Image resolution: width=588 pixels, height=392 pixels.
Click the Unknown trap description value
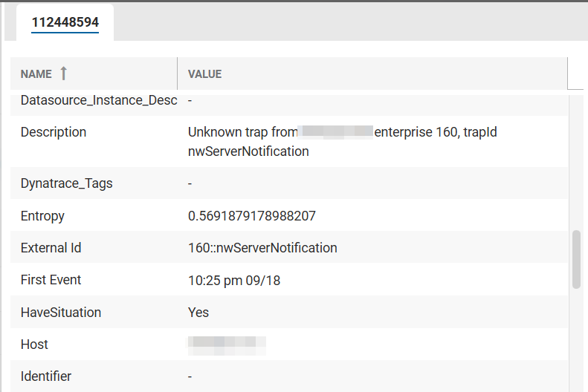342,141
